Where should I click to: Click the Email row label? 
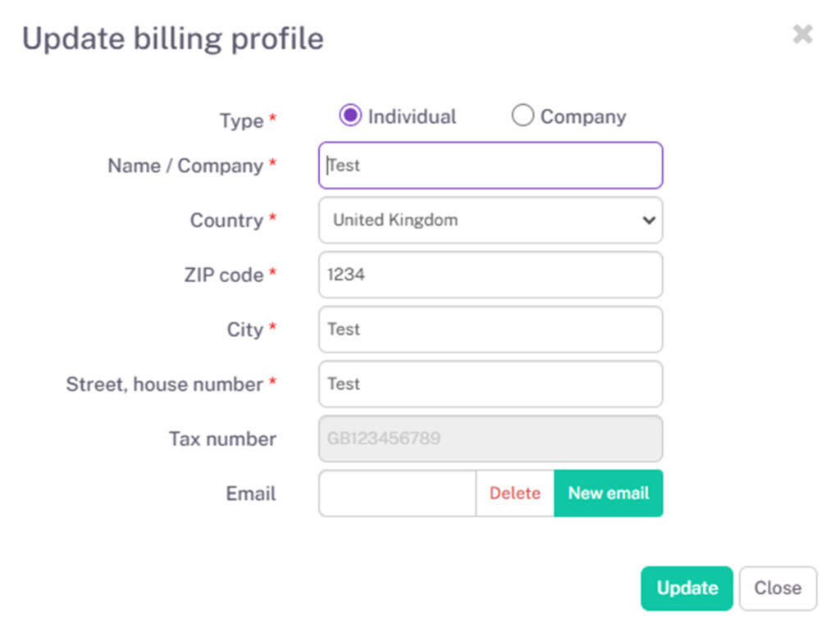pos(250,493)
